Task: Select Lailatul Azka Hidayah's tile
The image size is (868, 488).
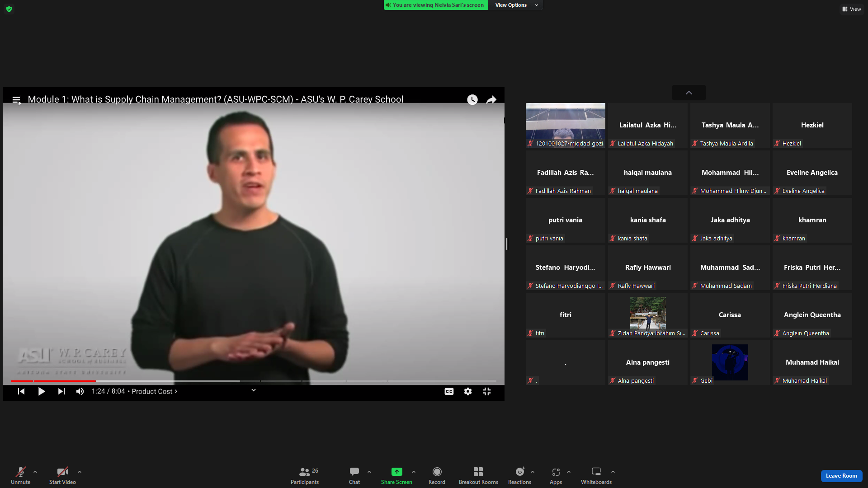Action: coord(648,125)
